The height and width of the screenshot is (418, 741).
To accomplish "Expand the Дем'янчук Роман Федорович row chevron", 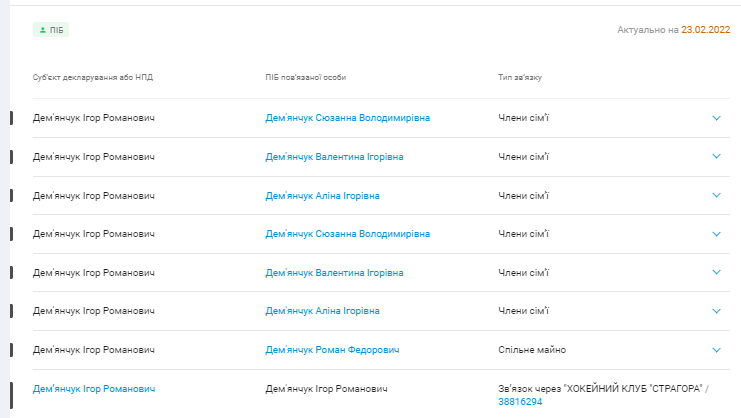I will (x=716, y=350).
